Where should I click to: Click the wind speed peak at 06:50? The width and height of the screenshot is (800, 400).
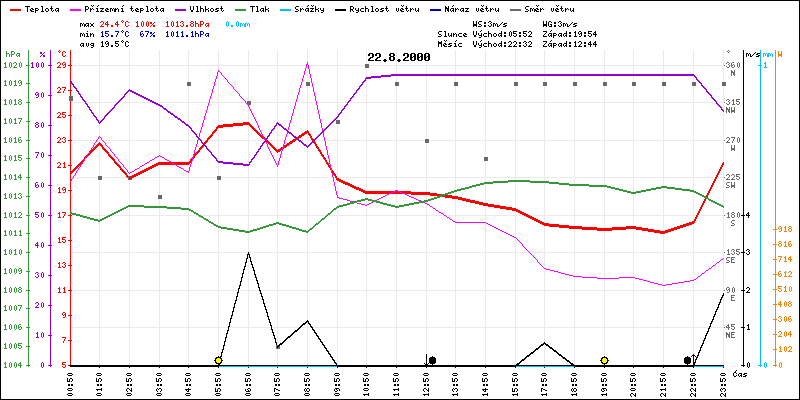point(248,253)
